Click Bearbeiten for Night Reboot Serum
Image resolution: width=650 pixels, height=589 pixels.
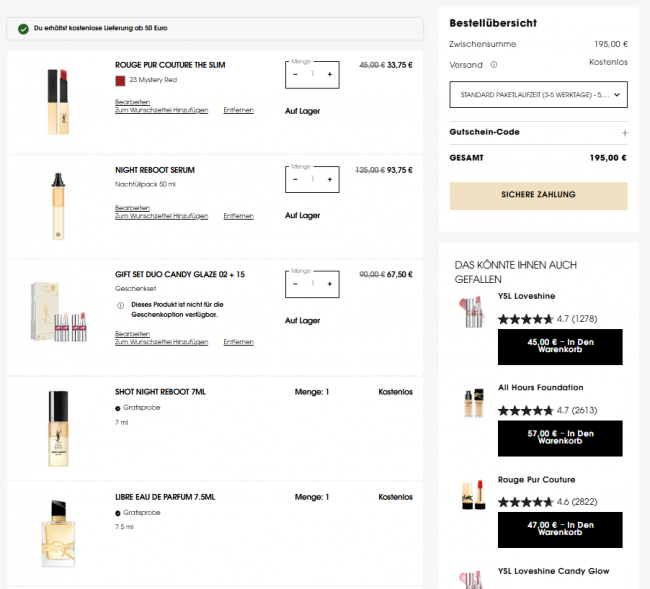pyautogui.click(x=132, y=208)
